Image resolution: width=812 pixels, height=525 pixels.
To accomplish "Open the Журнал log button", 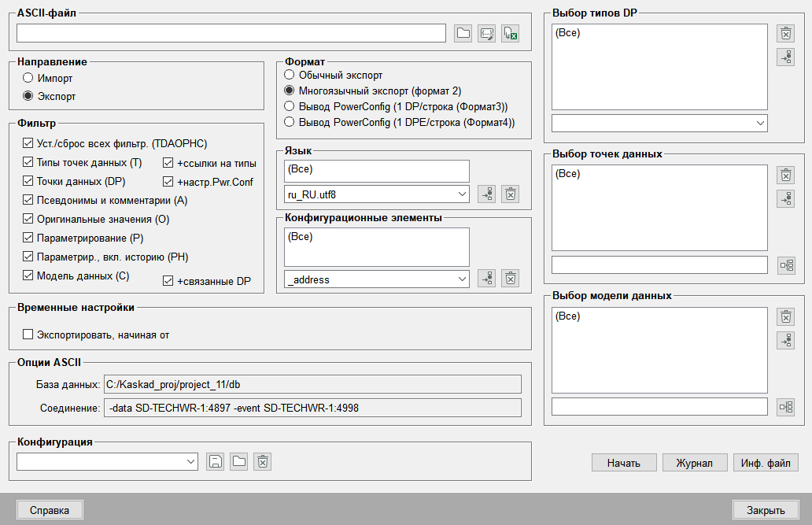I will pyautogui.click(x=695, y=463).
